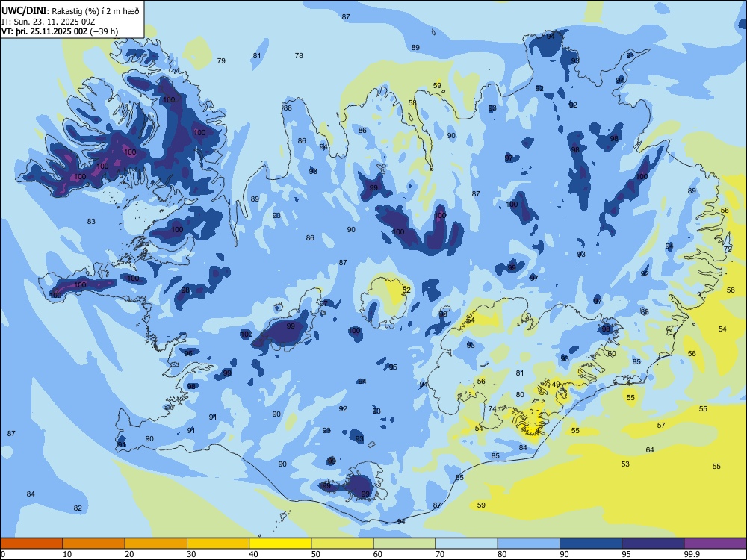Click the '49' humidity value on map
Screen dimensions: 747x560
click(556, 385)
